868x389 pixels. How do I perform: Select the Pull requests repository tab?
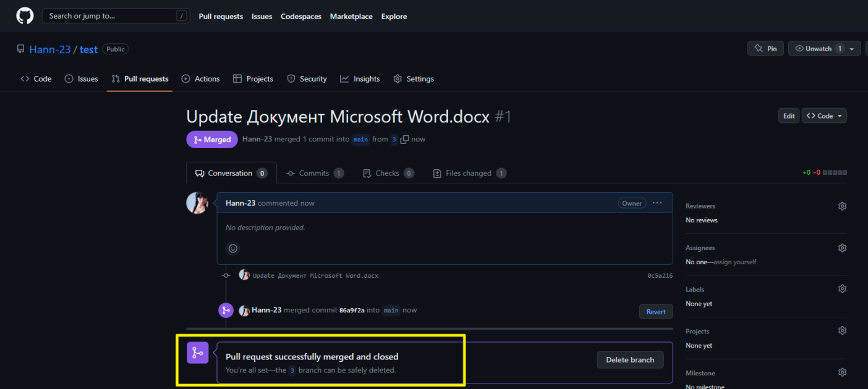click(140, 79)
